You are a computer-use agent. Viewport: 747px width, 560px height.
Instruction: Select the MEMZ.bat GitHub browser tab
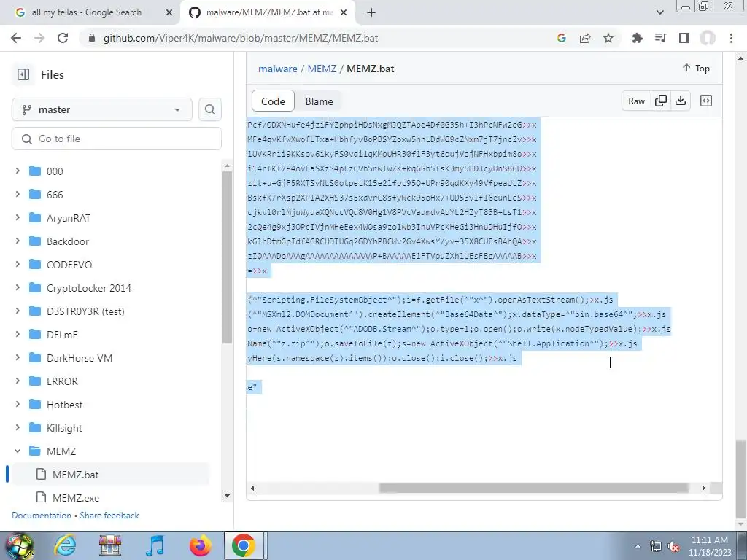tap(269, 12)
